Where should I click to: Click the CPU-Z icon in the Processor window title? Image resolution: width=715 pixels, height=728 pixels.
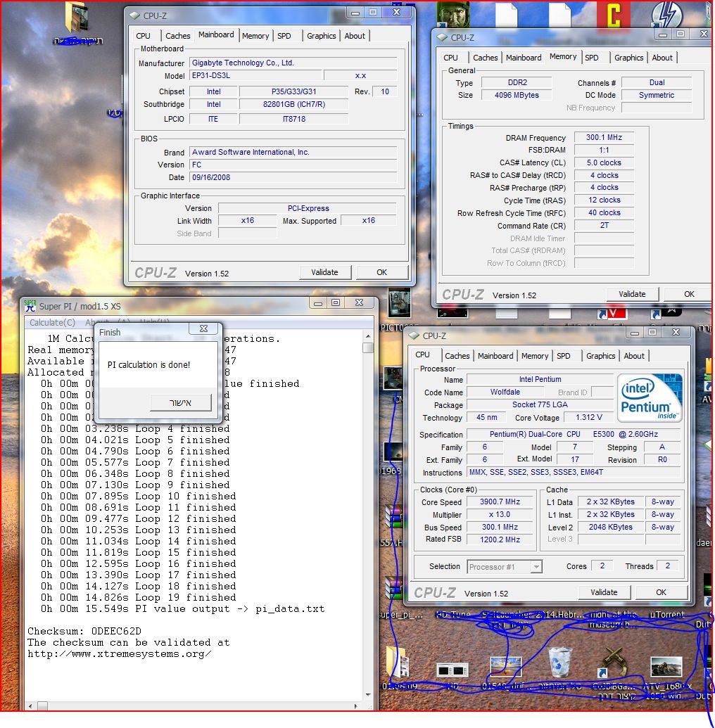click(414, 336)
